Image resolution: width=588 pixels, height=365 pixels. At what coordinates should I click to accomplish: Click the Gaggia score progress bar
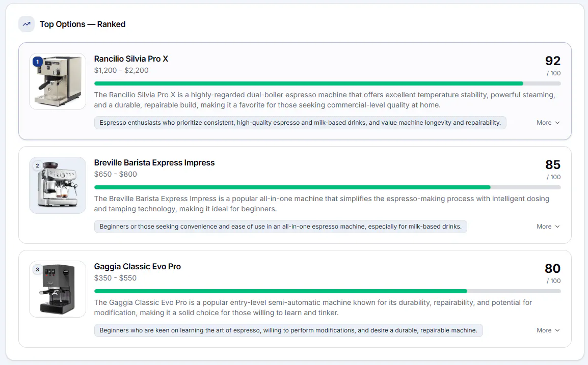point(328,291)
